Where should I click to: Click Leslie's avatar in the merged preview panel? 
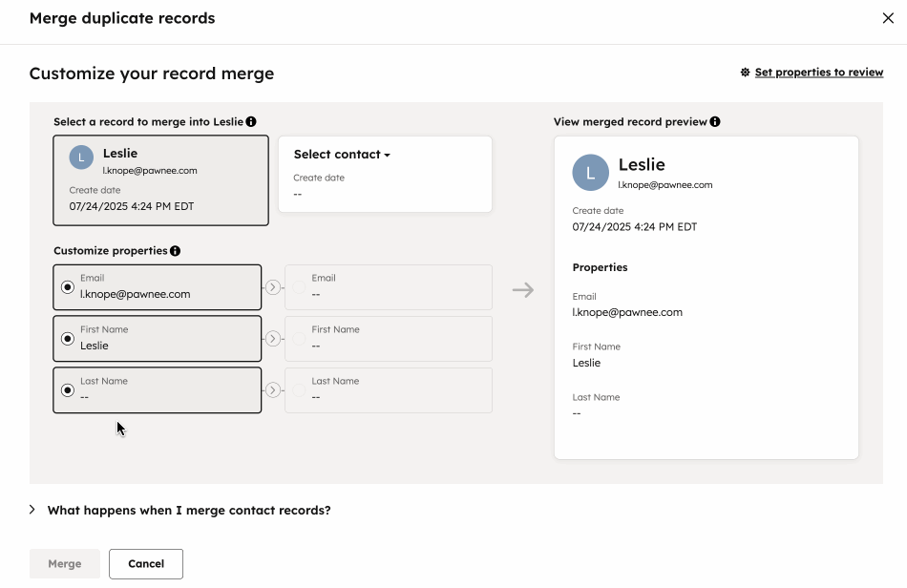tap(590, 174)
